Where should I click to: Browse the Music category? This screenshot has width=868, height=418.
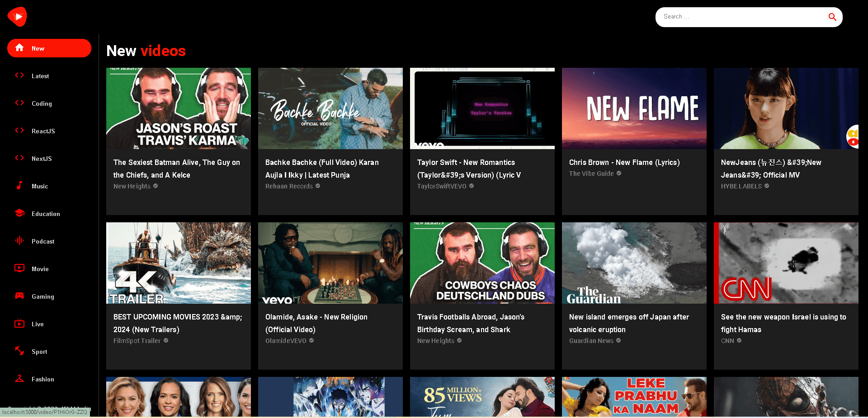[x=49, y=186]
